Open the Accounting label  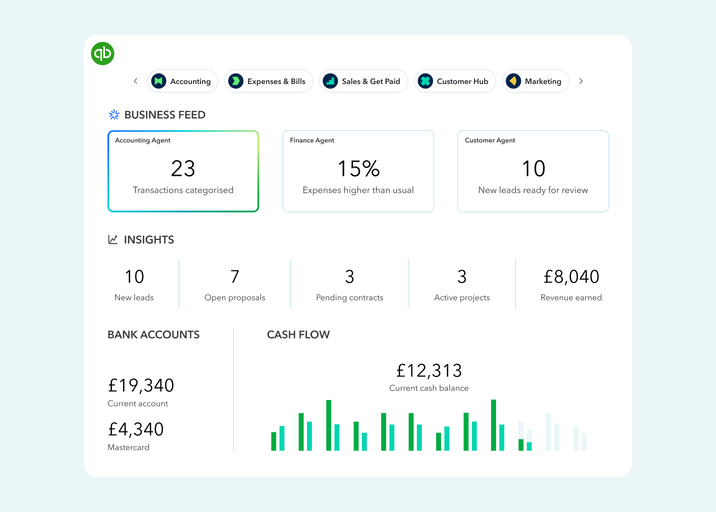[x=190, y=81]
